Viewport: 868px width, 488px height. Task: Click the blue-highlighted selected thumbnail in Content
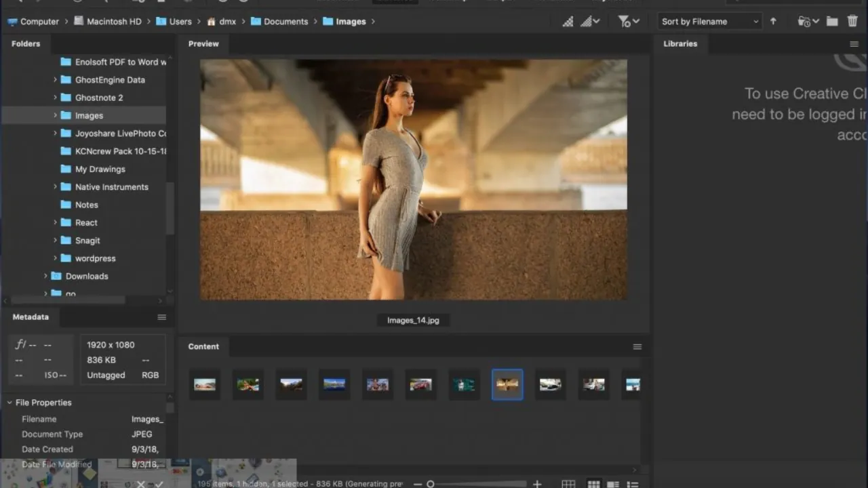[507, 384]
